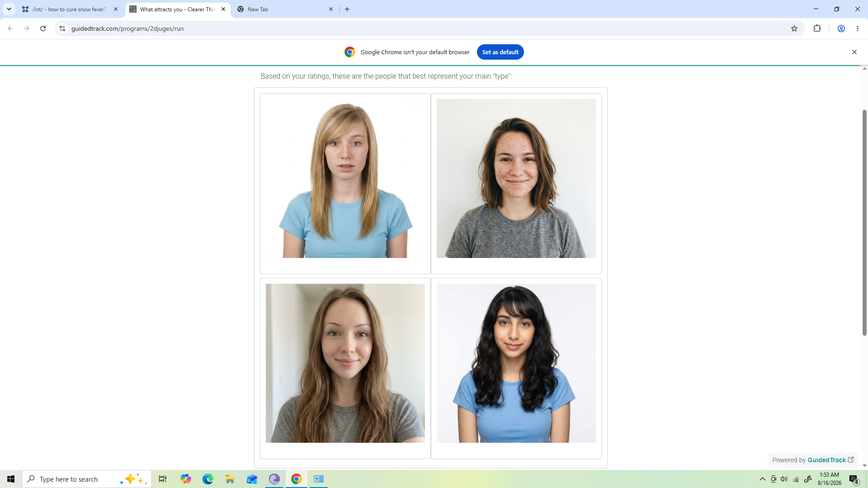Close the '/int/ - how to cure snow fever?' tab
Image resolution: width=868 pixels, height=488 pixels.
(x=116, y=9)
